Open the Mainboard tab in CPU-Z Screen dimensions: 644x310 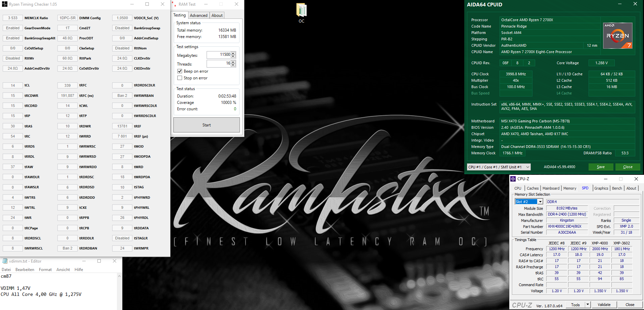click(551, 188)
